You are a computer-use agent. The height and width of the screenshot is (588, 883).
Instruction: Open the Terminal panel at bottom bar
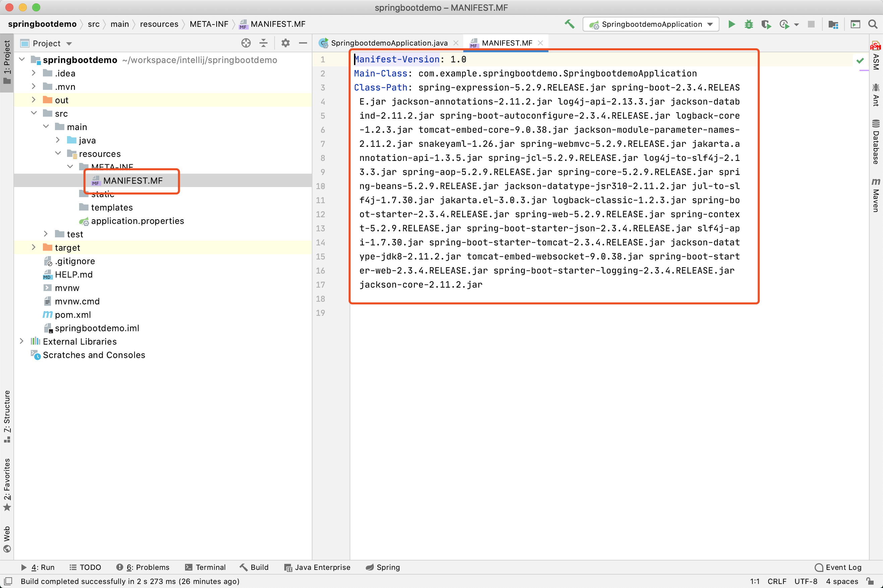coord(210,568)
